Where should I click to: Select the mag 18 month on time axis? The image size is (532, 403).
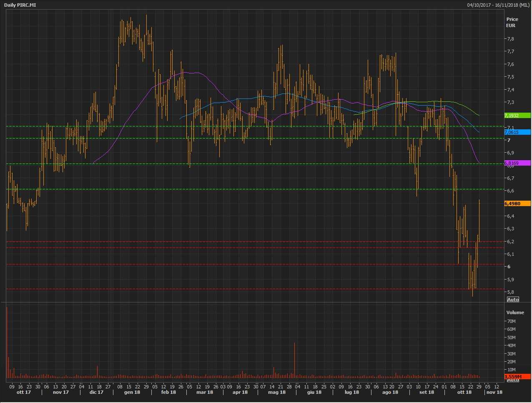277,392
